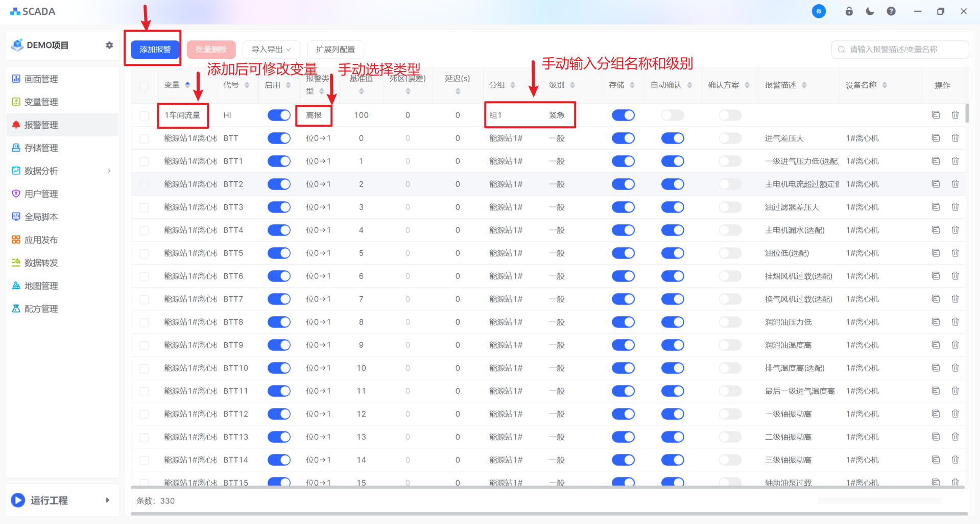Switch to dark mode with moon icon
Screen dimensions: 980x524
870,11
